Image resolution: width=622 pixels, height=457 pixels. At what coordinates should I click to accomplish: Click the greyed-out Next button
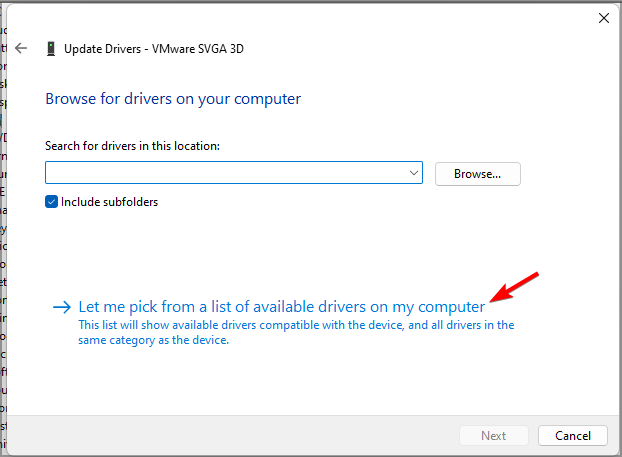point(494,436)
